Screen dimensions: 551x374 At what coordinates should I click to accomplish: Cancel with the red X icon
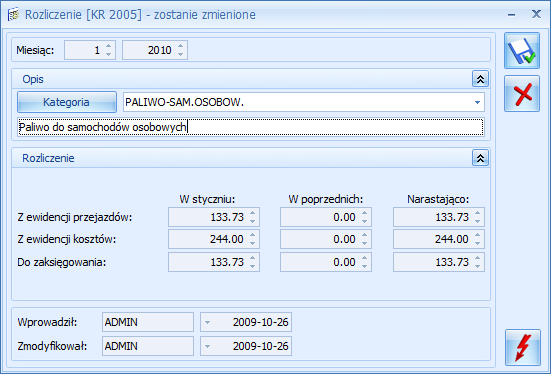[522, 94]
